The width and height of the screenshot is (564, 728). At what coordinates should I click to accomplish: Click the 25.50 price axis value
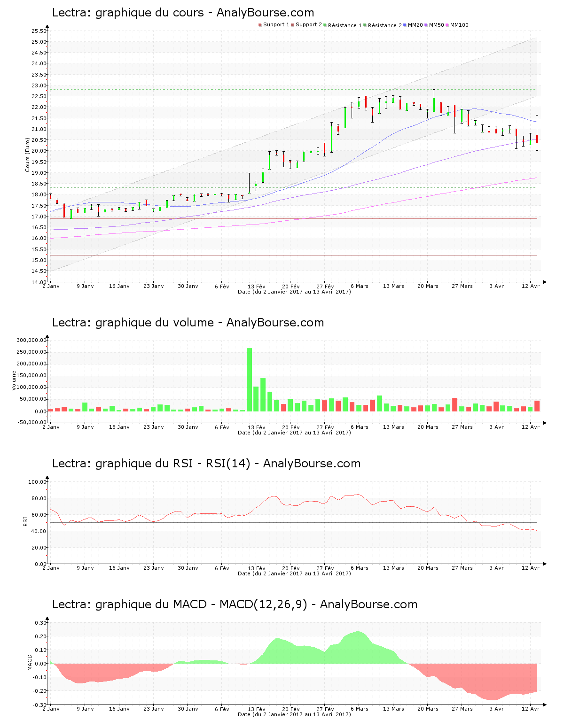(39, 31)
